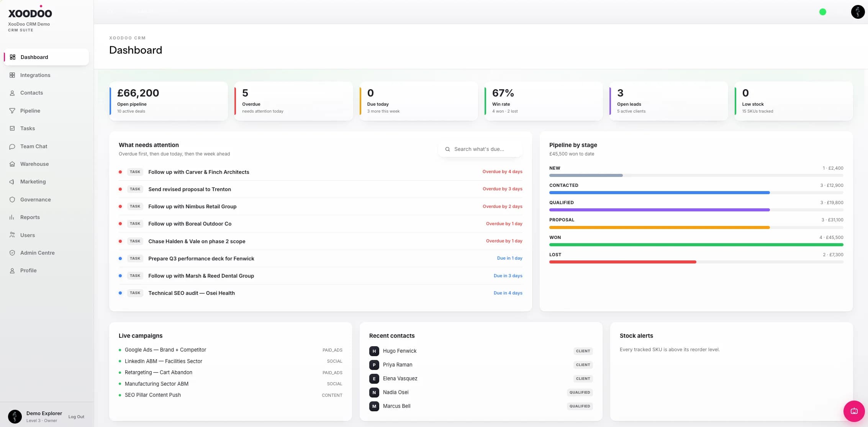This screenshot has height=427, width=868.
Task: Open the XooDoo logo link
Action: point(30,13)
